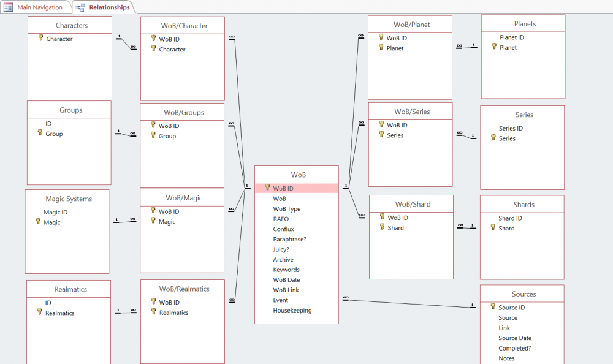Select the line joining Characters to WoB/Character

[x=126, y=42]
